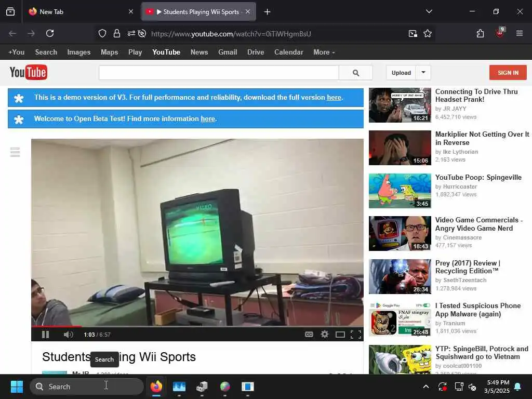This screenshot has height=399, width=532.
Task: Visit JR JAYY channel link
Action: click(455, 109)
